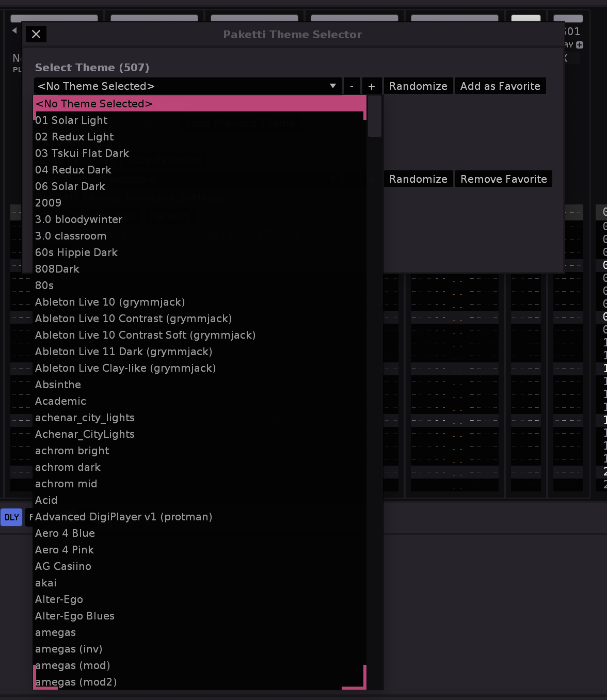
Task: Pick 60s Hippie Dark from list
Action: pyautogui.click(x=76, y=252)
